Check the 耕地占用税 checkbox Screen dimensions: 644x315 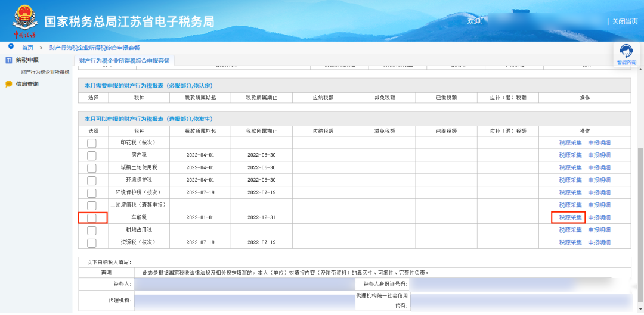coord(92,230)
